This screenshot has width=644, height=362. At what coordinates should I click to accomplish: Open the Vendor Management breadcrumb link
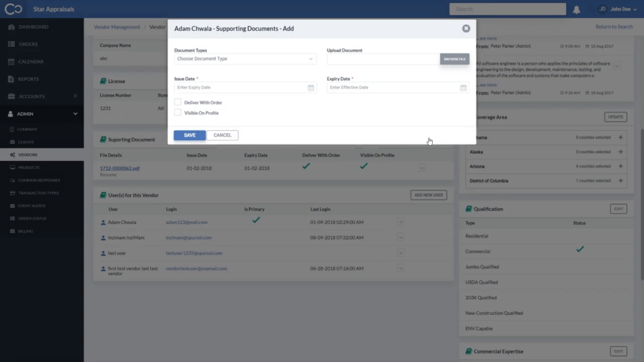(x=116, y=27)
